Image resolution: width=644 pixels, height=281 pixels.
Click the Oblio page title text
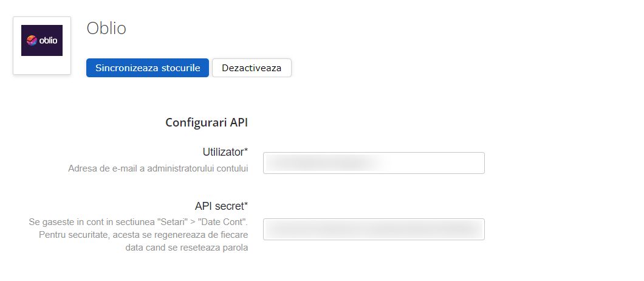click(106, 29)
